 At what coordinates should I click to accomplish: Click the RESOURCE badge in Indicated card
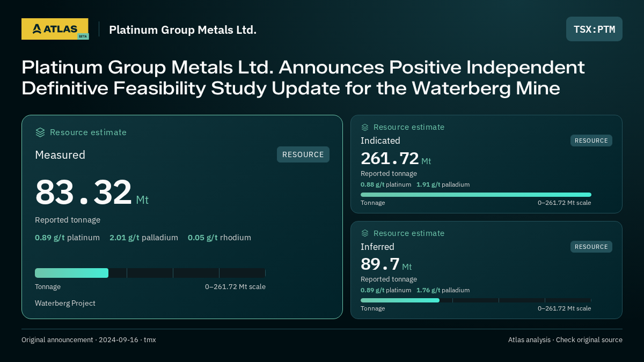(591, 141)
